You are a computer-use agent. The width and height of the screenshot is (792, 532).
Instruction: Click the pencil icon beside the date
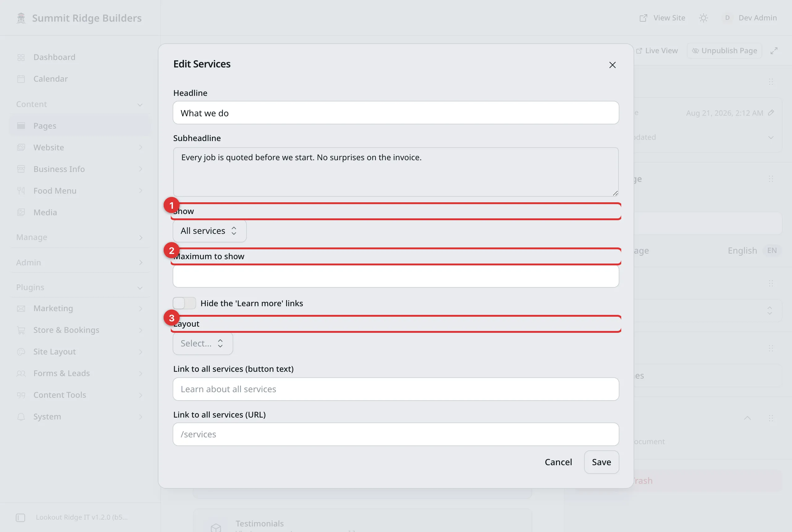click(x=771, y=113)
